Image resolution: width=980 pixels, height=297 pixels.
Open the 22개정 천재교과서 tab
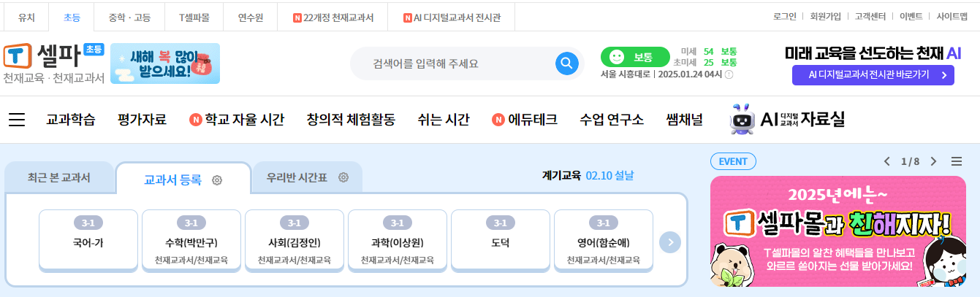tap(333, 17)
